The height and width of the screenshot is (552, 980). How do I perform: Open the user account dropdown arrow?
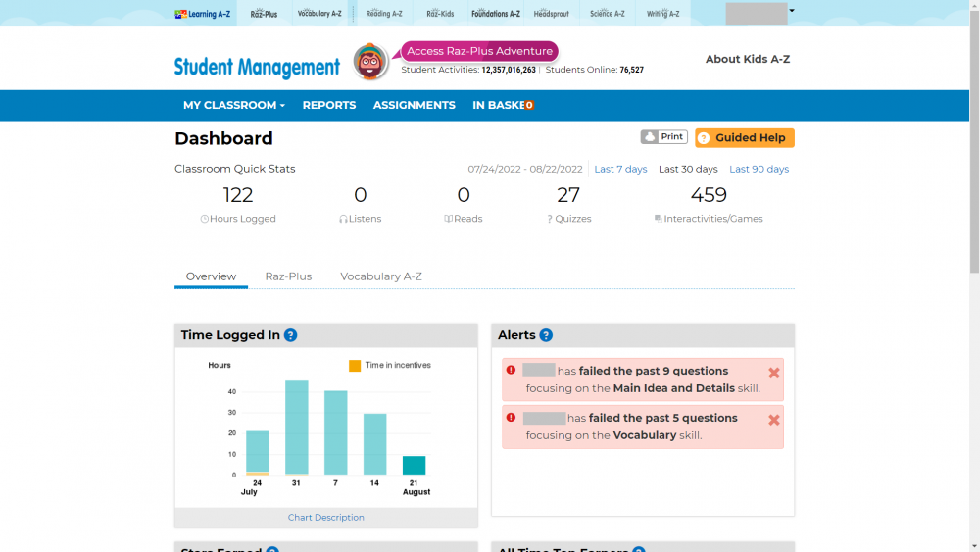pyautogui.click(x=792, y=11)
